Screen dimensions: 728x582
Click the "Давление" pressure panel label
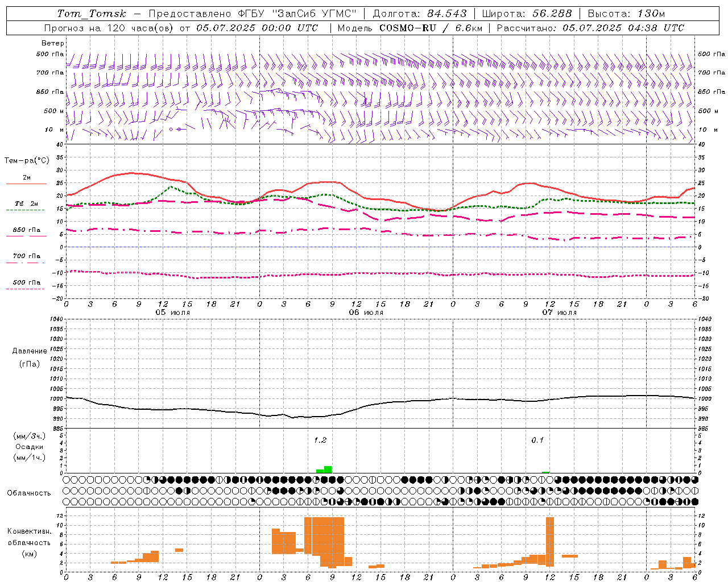pyautogui.click(x=30, y=351)
